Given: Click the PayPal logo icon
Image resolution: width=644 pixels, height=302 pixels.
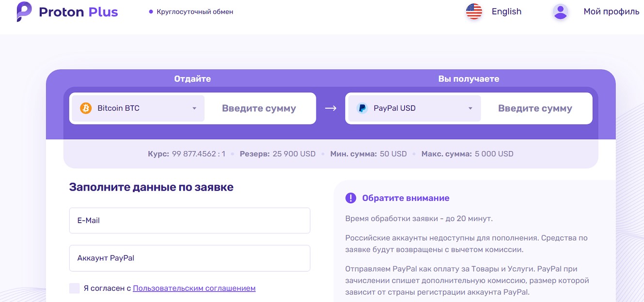Looking at the screenshot, I should pyautogui.click(x=362, y=108).
